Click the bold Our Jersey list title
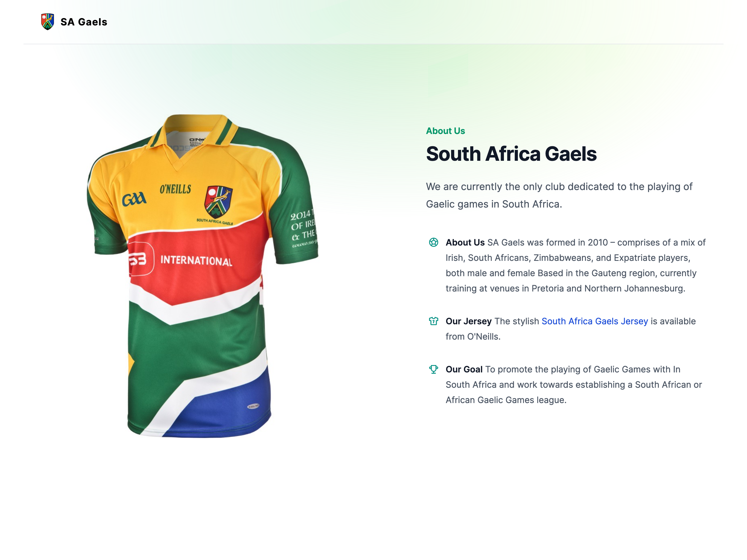This screenshot has width=747, height=560. click(x=468, y=321)
